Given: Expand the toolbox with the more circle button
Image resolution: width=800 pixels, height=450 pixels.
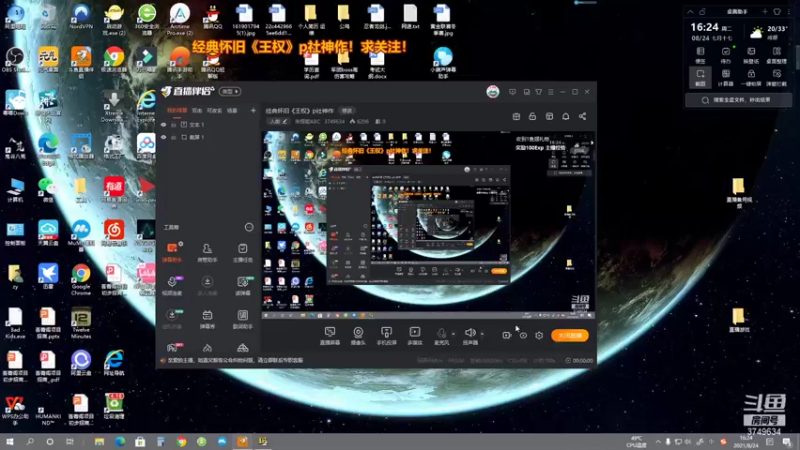Looking at the screenshot, I should click(x=249, y=227).
